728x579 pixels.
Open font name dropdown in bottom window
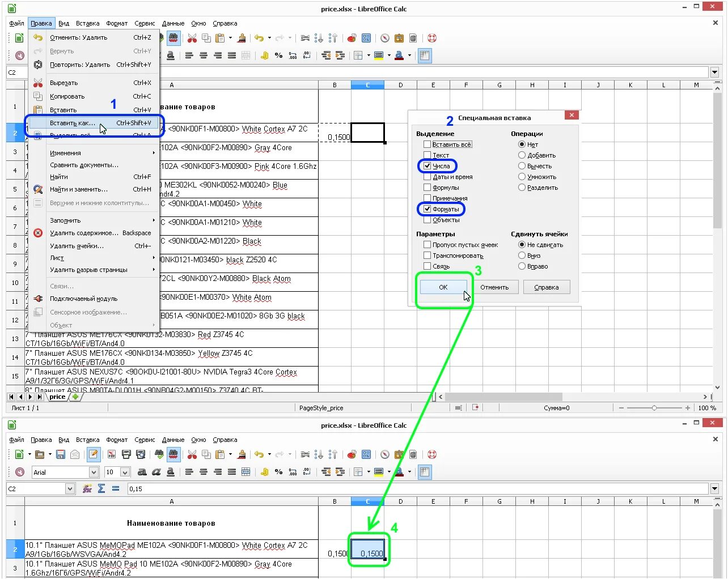(94, 472)
